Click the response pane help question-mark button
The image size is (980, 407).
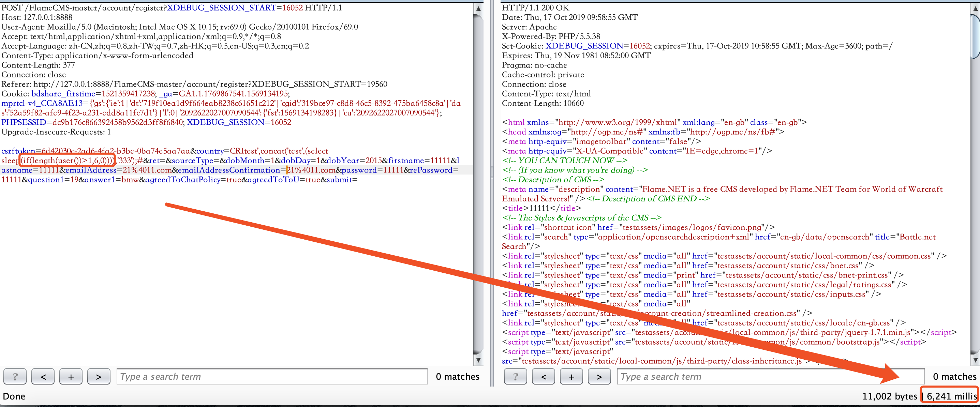[x=515, y=377]
